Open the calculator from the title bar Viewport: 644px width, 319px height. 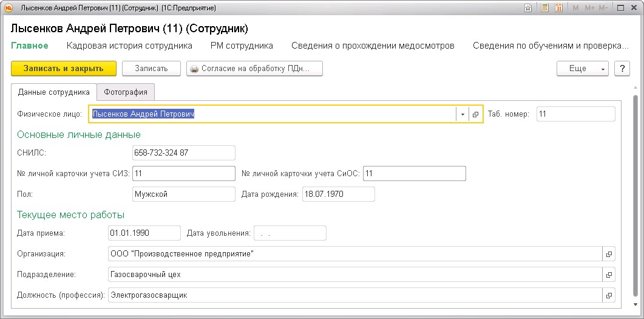pos(544,9)
